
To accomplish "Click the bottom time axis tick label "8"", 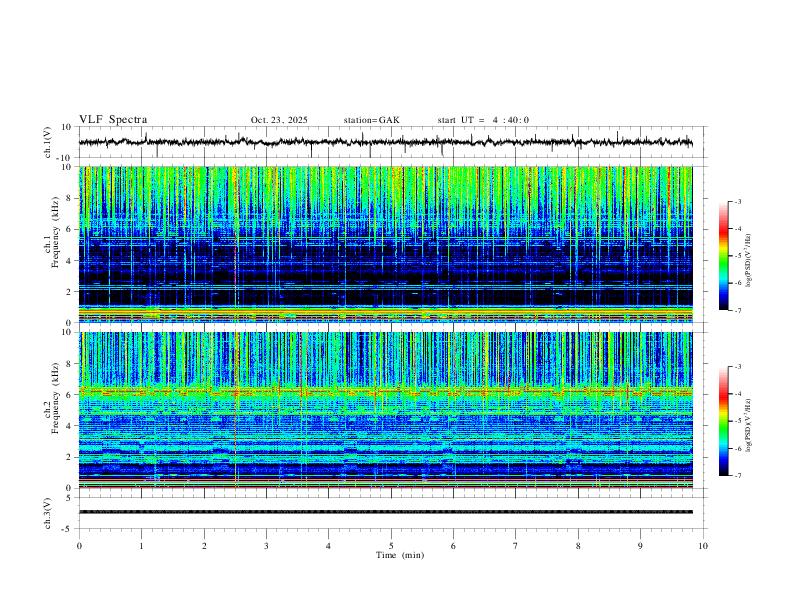I will click(x=578, y=546).
